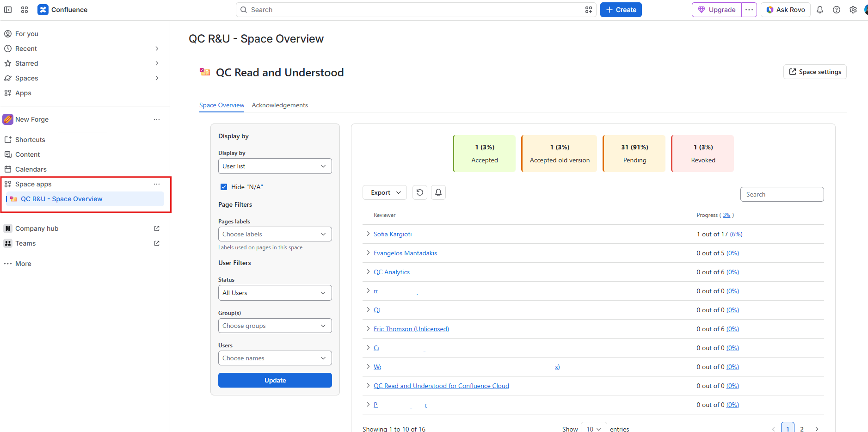Expand the Sofia Kargioti row

368,234
